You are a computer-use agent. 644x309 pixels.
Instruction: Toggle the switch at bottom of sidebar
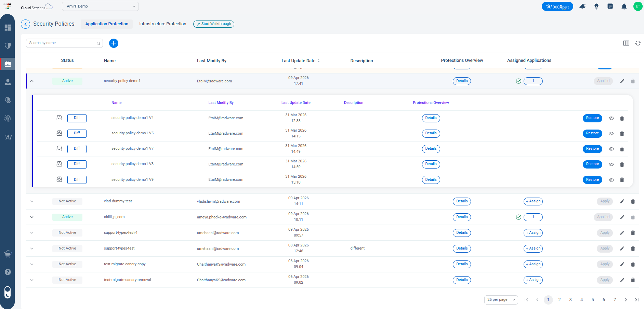pyautogui.click(x=8, y=292)
